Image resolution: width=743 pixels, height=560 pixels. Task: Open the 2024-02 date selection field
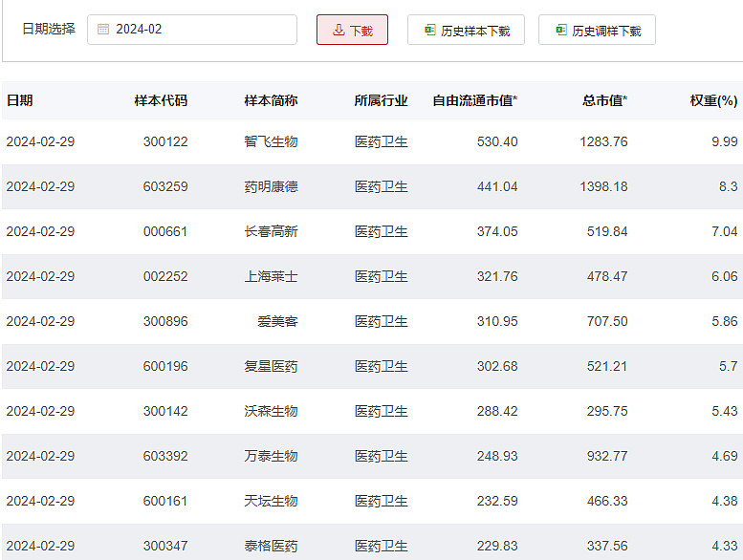192,30
